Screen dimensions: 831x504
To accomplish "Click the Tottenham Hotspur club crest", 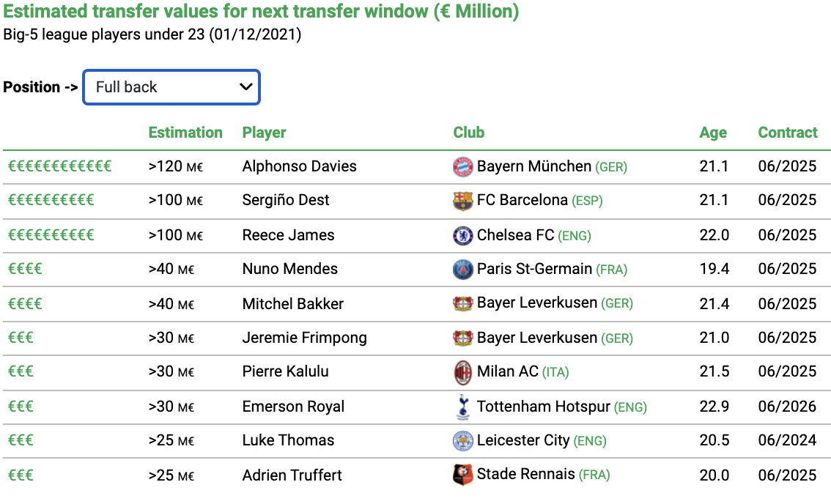I will (x=462, y=407).
